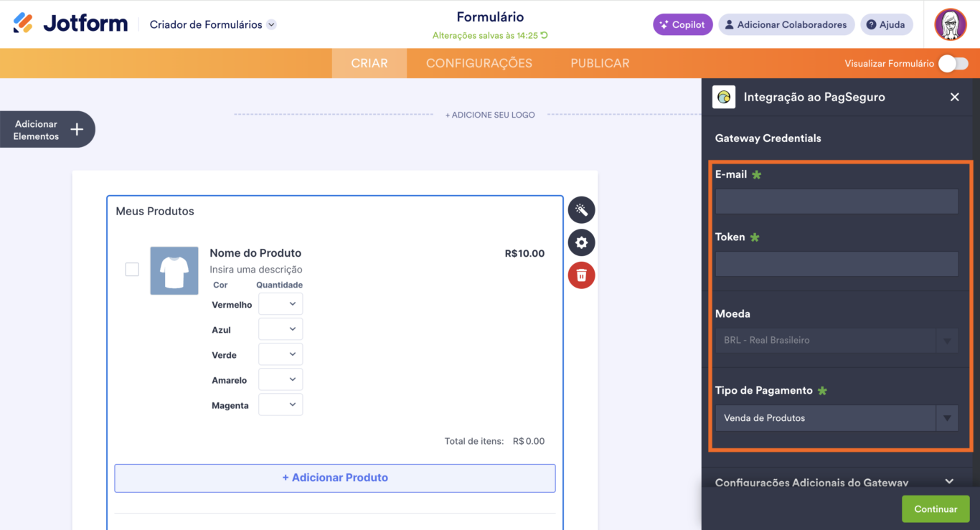Click the PagSeguro integration icon
The height and width of the screenshot is (530, 980).
[x=724, y=97]
